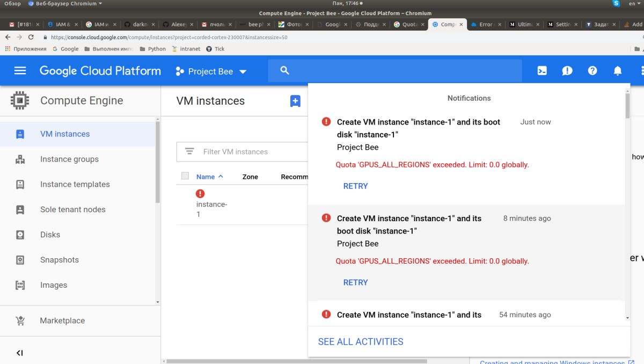This screenshot has height=364, width=644.
Task: Click the browser back arrow
Action: (x=8, y=37)
